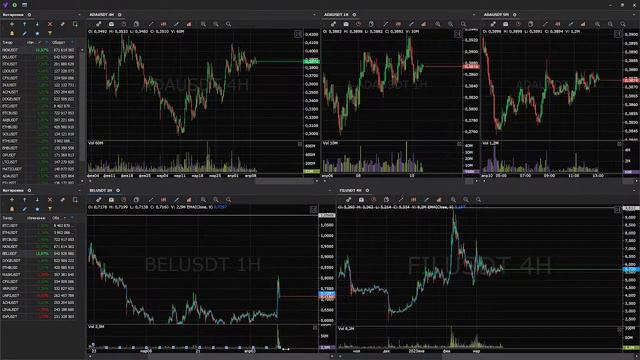The image size is (640, 360).
Task: Click the add ticker plus icon in top watchlist
Action: 12,24
